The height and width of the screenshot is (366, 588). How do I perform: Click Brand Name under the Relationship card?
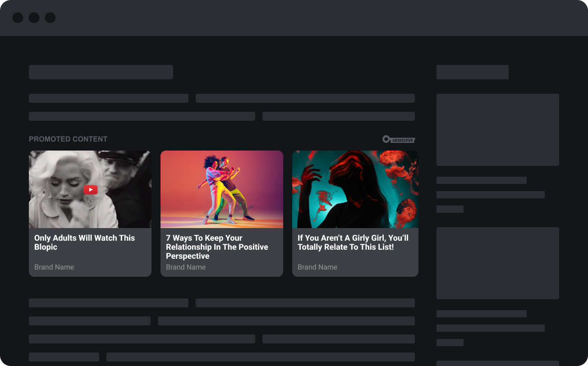pyautogui.click(x=186, y=267)
